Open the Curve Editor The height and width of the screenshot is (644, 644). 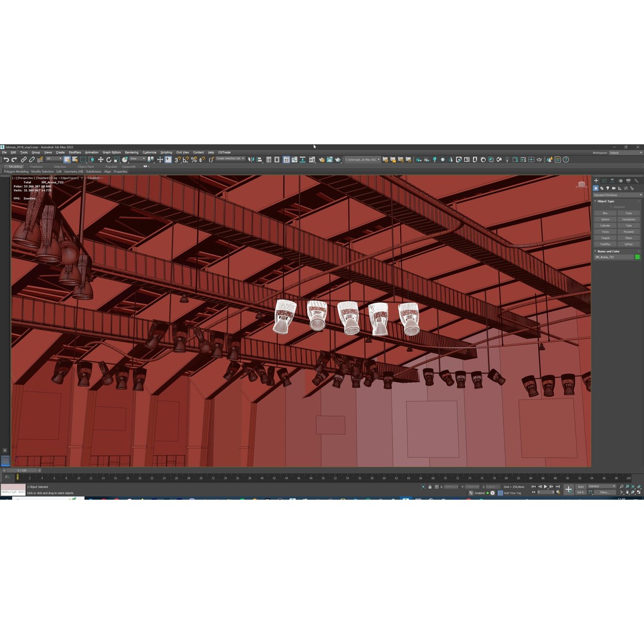(295, 160)
